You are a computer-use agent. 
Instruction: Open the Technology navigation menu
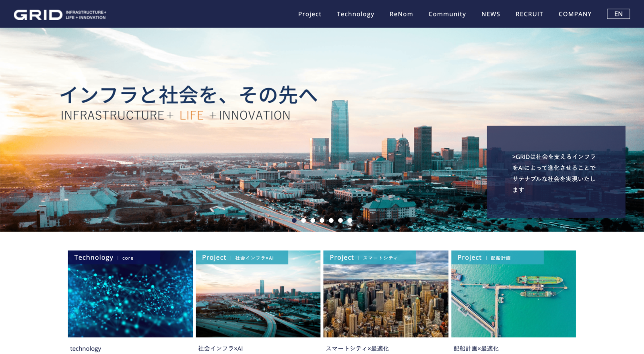[x=355, y=14]
